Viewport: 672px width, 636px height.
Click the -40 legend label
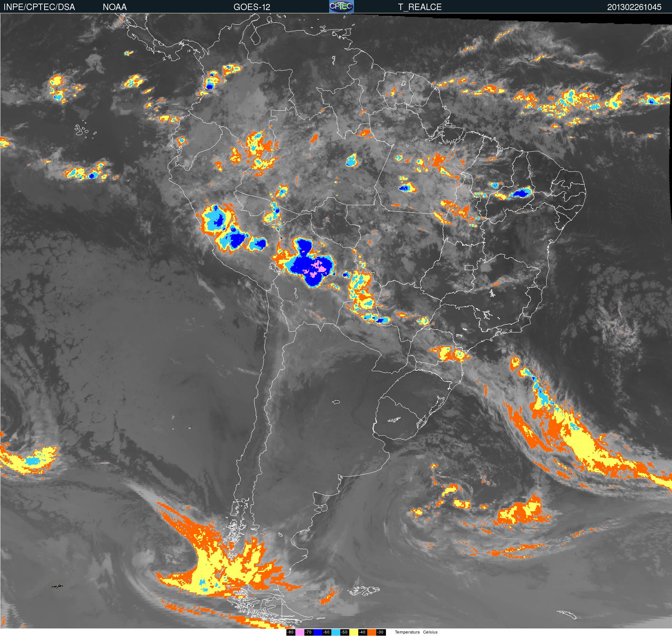point(363,632)
